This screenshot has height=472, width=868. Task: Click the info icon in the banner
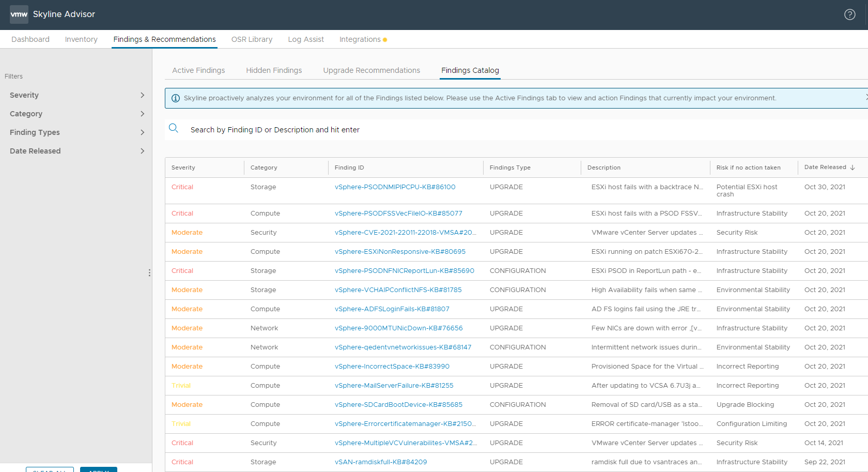tap(176, 98)
